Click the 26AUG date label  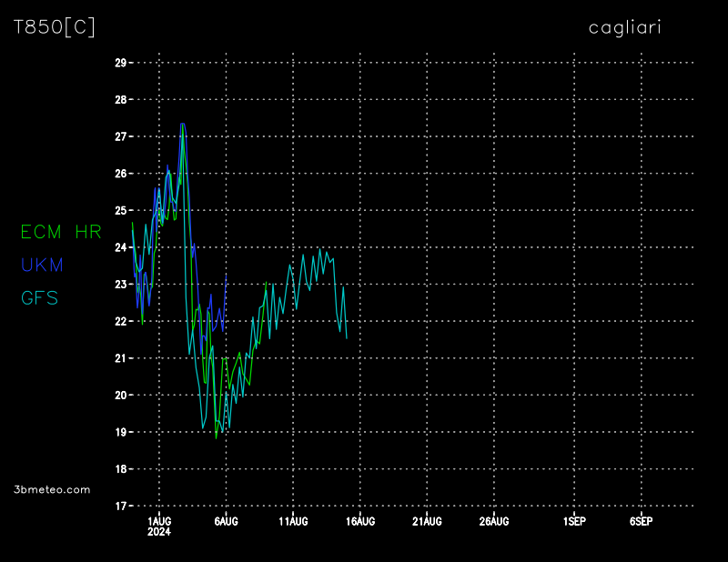(x=494, y=521)
